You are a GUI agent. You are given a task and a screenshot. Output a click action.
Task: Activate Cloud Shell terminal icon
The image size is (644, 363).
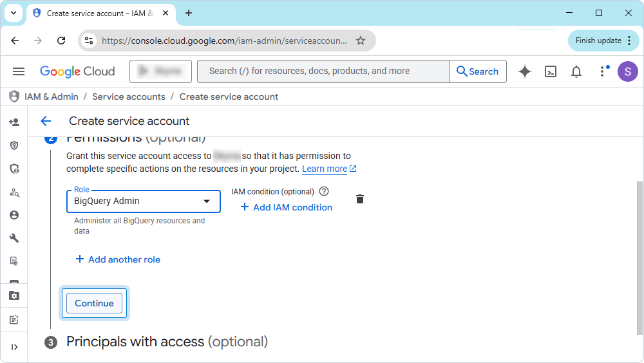pyautogui.click(x=551, y=71)
